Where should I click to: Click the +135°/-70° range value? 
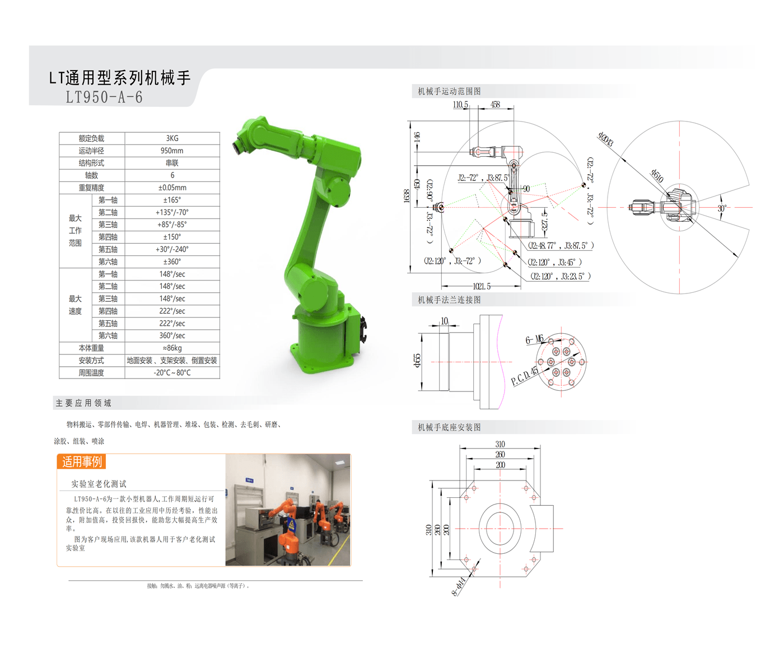(172, 212)
